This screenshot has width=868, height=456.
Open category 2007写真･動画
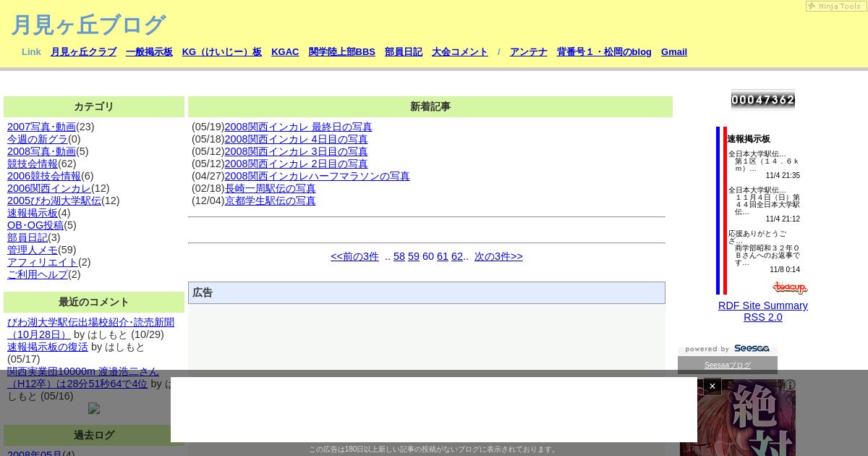pyautogui.click(x=41, y=127)
